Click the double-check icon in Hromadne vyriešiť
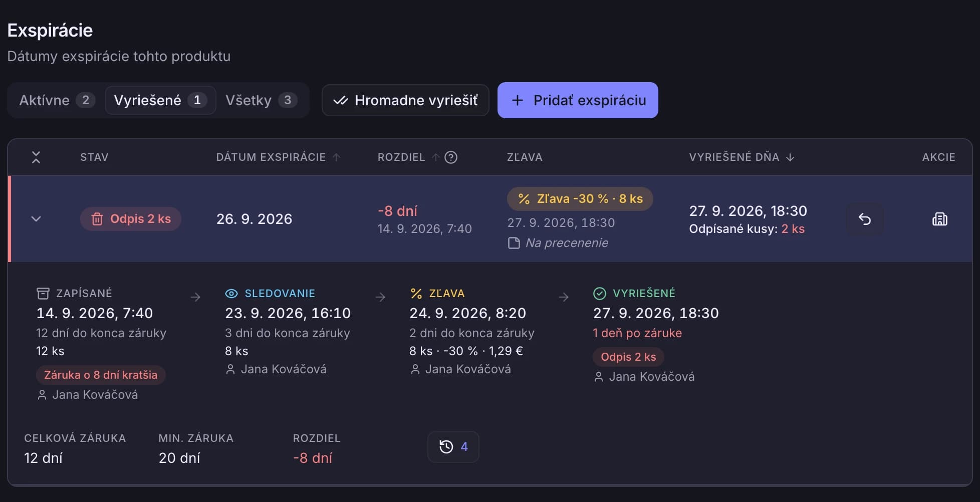 pos(341,100)
